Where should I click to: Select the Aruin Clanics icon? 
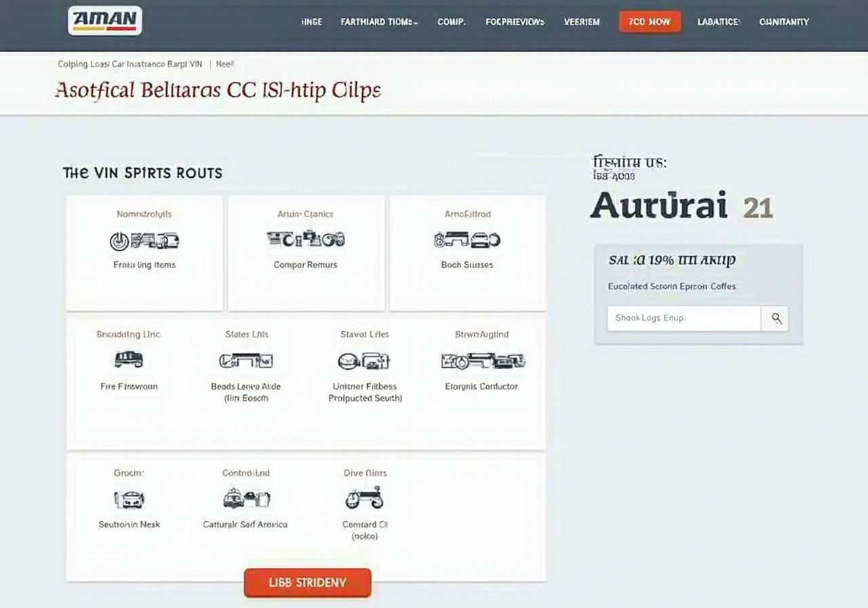click(x=305, y=239)
